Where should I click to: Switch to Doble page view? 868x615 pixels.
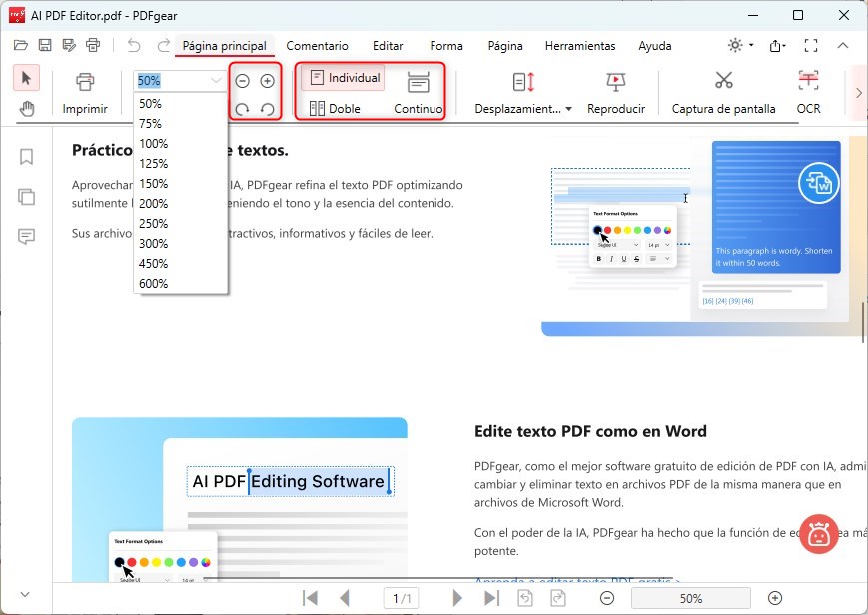pyautogui.click(x=335, y=109)
